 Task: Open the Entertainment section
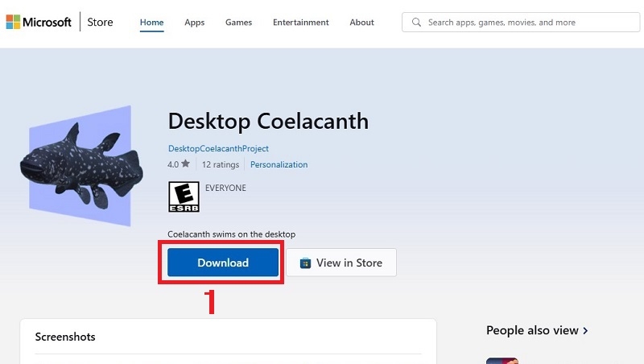(x=300, y=23)
